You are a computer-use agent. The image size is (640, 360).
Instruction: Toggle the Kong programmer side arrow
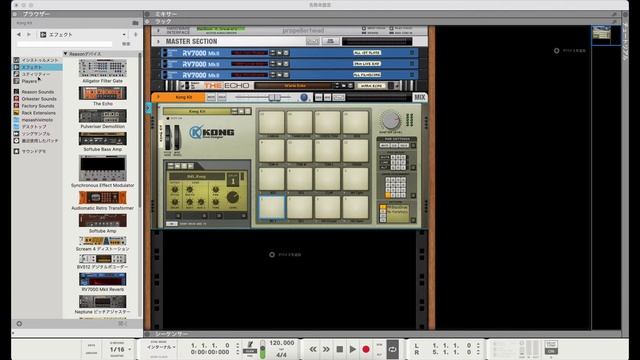pos(149,108)
